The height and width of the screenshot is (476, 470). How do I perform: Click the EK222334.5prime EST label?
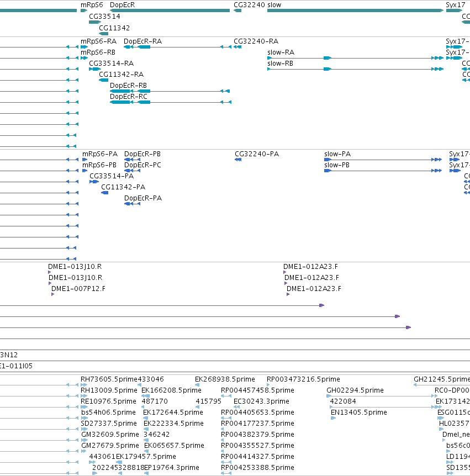coord(173,424)
